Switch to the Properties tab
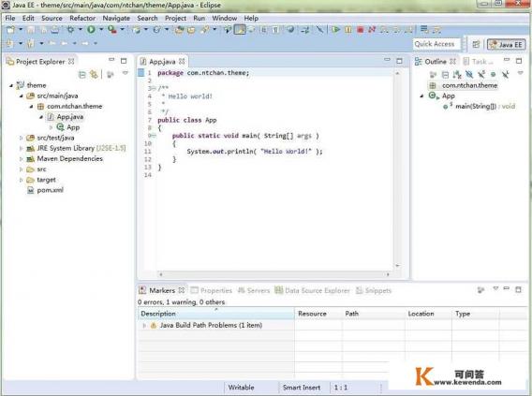Viewport: 532px width, 396px height. coord(212,290)
